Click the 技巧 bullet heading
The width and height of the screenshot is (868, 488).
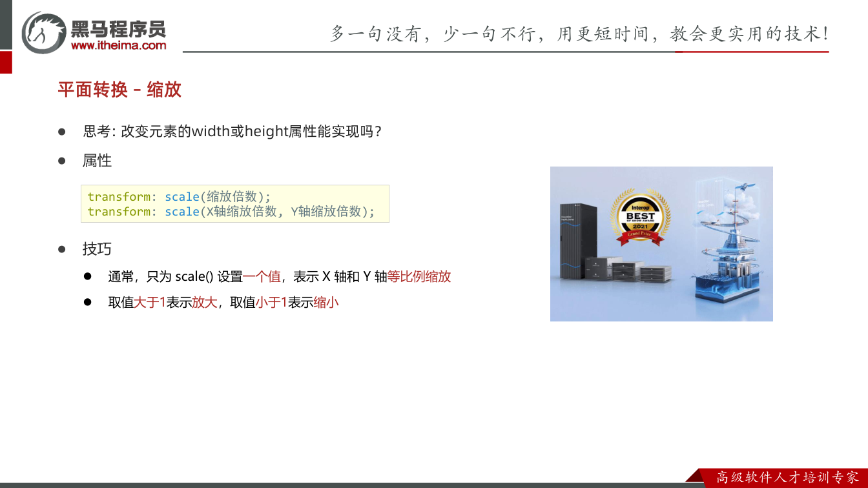(x=97, y=249)
